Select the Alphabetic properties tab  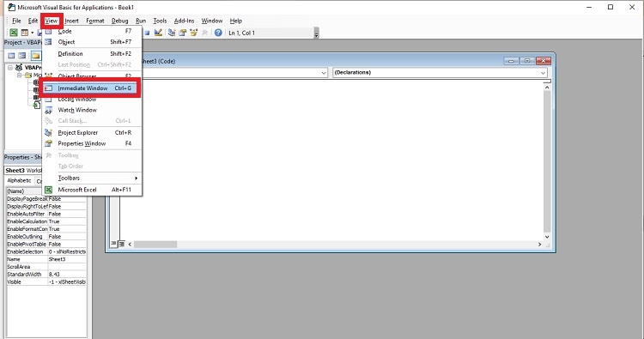coord(19,180)
